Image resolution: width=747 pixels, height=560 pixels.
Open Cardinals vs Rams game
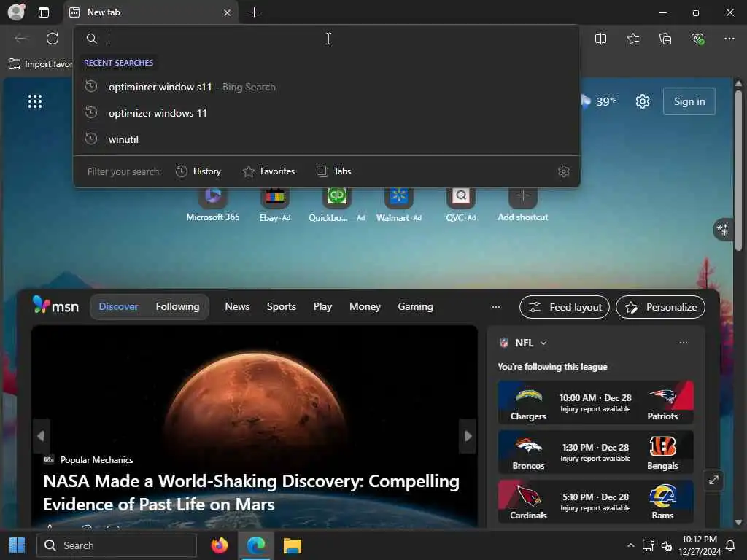coord(595,502)
